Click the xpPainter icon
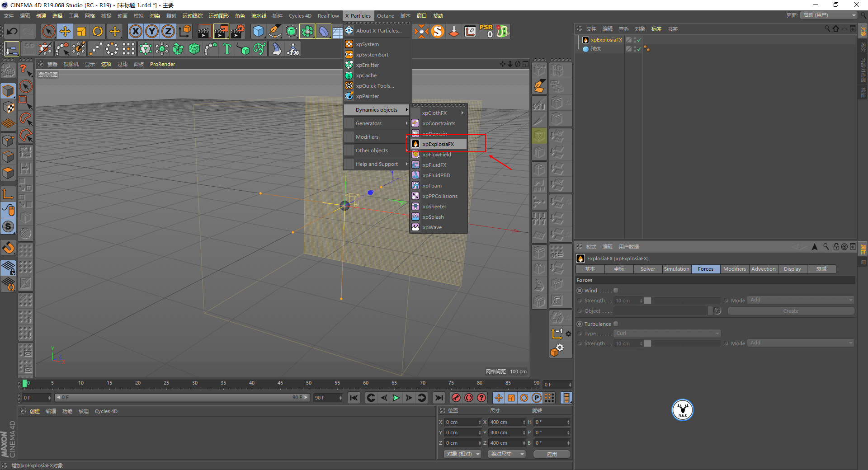This screenshot has height=470, width=868. click(x=349, y=96)
